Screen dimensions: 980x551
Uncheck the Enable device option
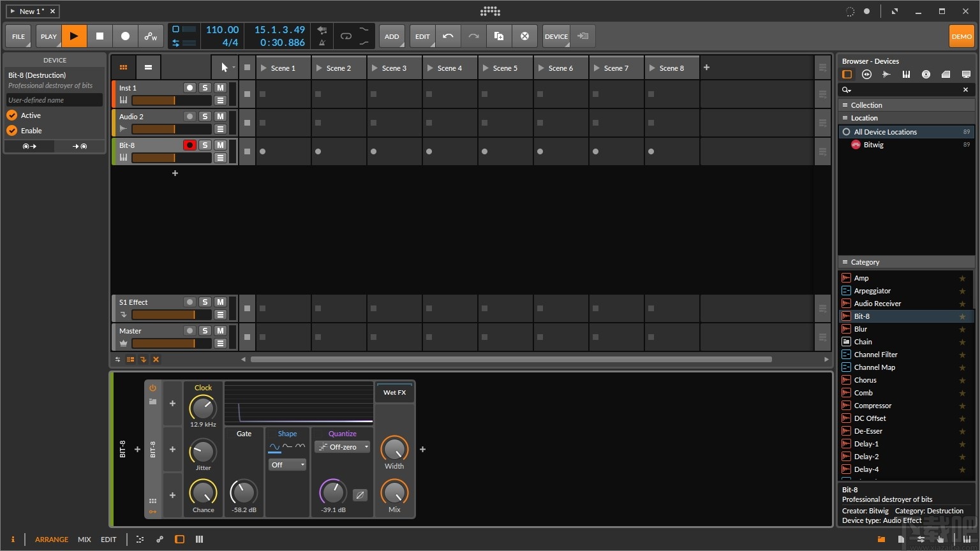(x=12, y=130)
